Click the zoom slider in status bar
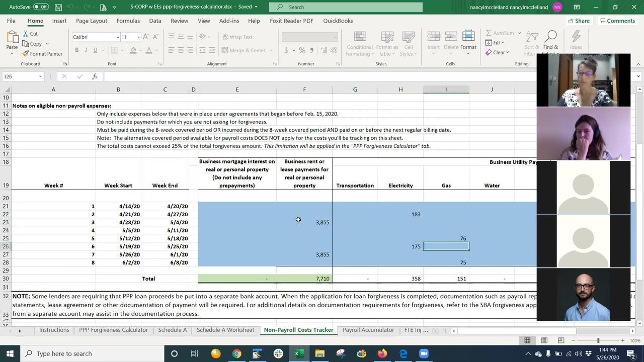Screen dimensions: 644x362 (x=598, y=340)
